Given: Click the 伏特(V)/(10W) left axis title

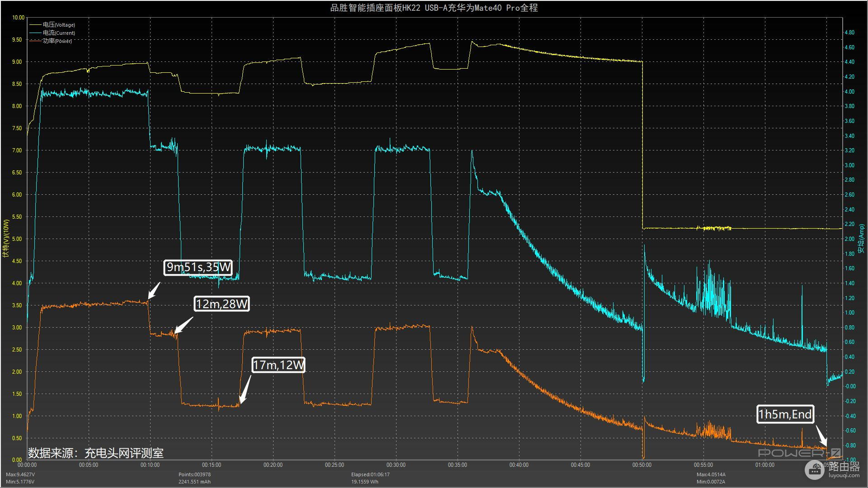Looking at the screenshot, I should [6, 239].
